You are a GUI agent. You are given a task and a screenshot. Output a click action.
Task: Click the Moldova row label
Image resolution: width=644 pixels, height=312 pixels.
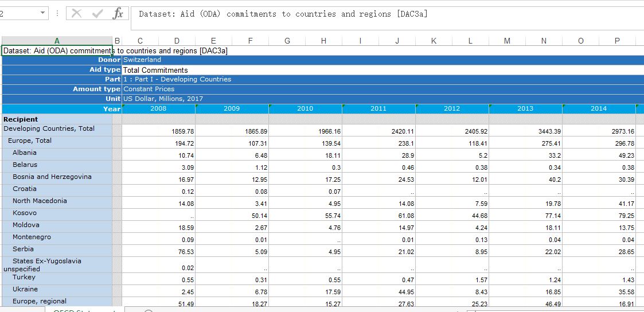[57, 226]
